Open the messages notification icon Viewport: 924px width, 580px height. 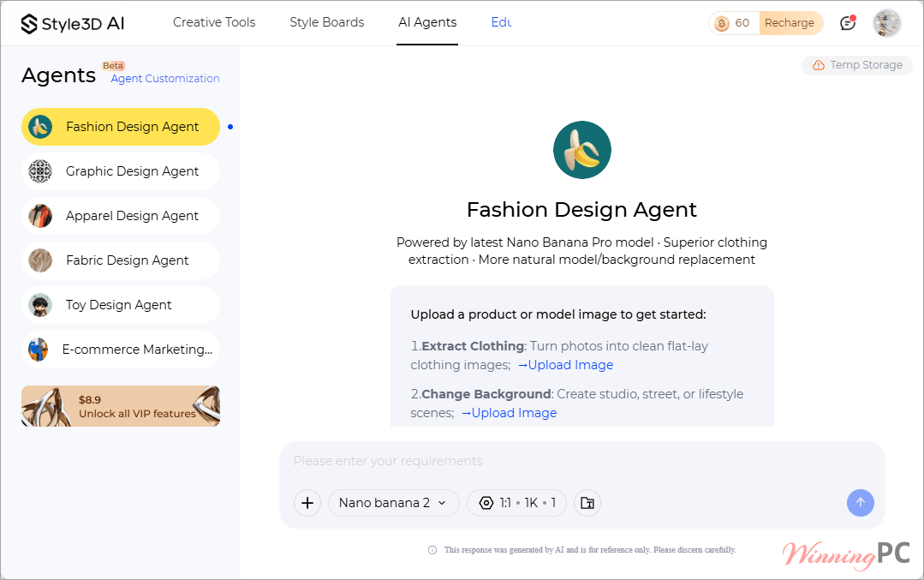[x=848, y=23]
